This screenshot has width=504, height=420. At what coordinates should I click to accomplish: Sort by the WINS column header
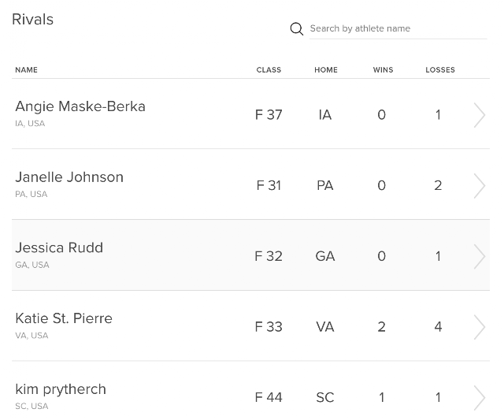383,70
